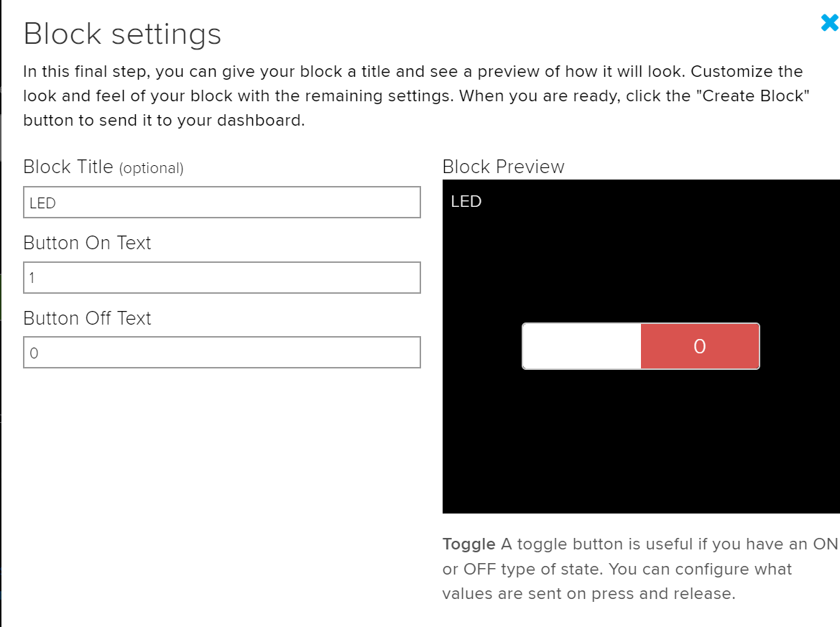Click the Button On Text input field

coord(221,277)
